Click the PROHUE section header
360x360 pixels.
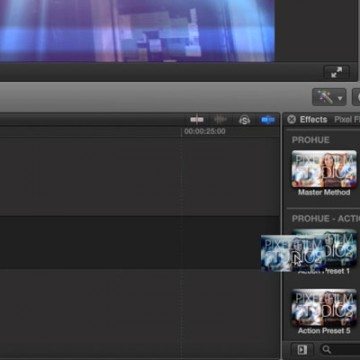click(x=311, y=140)
